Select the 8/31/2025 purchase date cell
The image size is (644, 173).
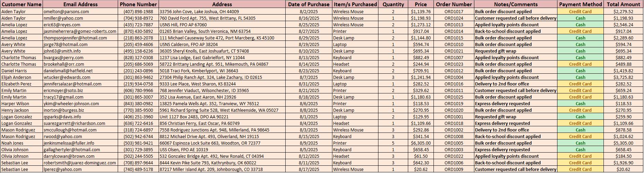coord(308,84)
